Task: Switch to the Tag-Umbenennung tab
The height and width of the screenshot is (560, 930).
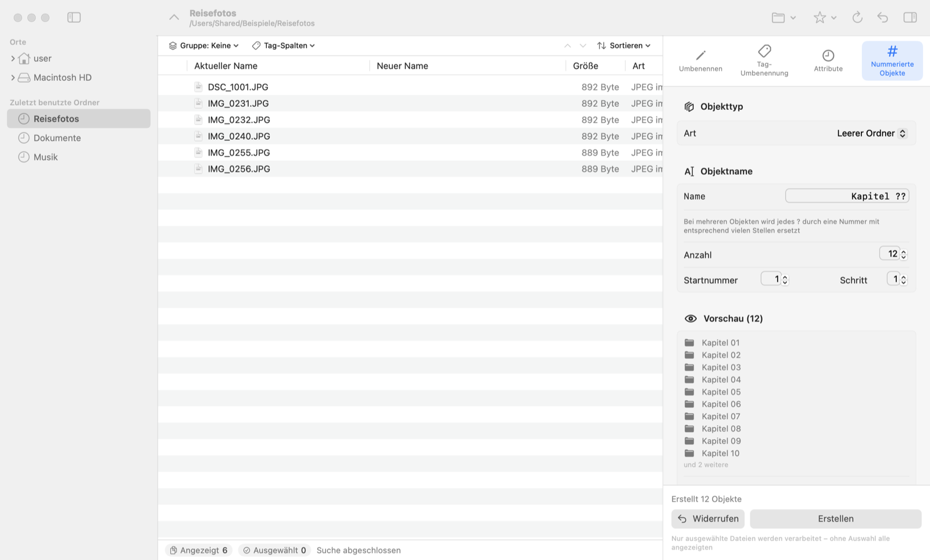Action: 764,61
